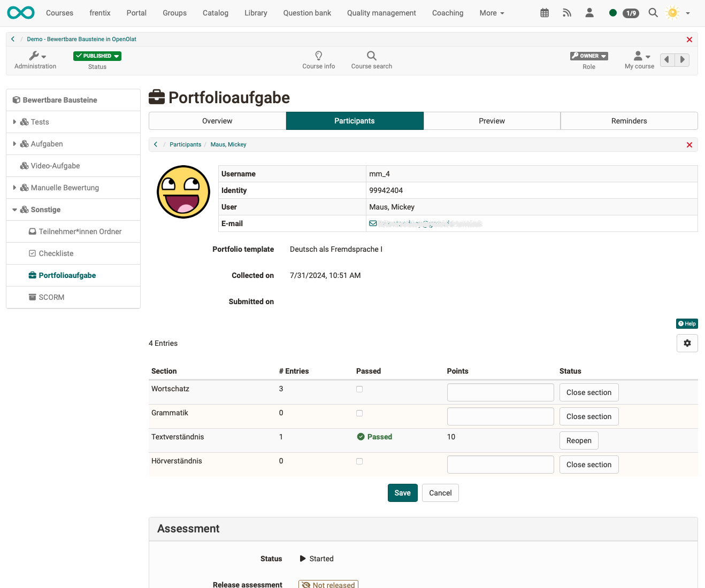Check the Passed checkbox for Wortschatz
The image size is (705, 588).
click(359, 389)
